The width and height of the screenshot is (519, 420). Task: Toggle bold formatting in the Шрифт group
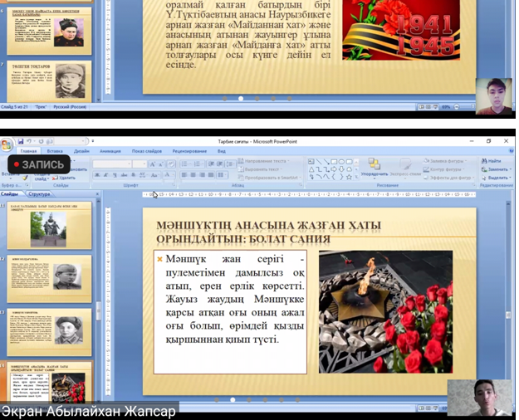96,175
